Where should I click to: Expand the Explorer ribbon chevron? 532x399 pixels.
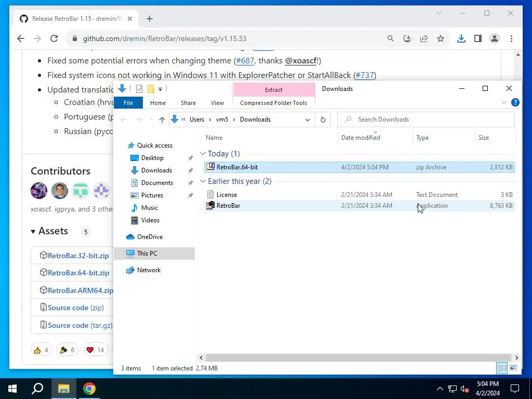click(504, 102)
